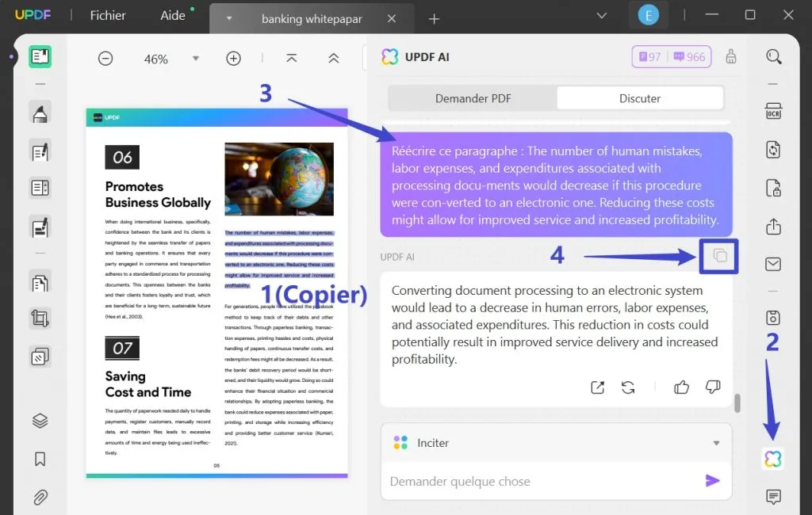Toggle the UPDF AI panel icon

click(772, 459)
